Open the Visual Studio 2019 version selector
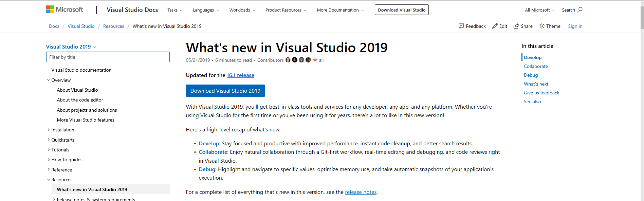Screen dimensions: 644x201 [x=71, y=47]
